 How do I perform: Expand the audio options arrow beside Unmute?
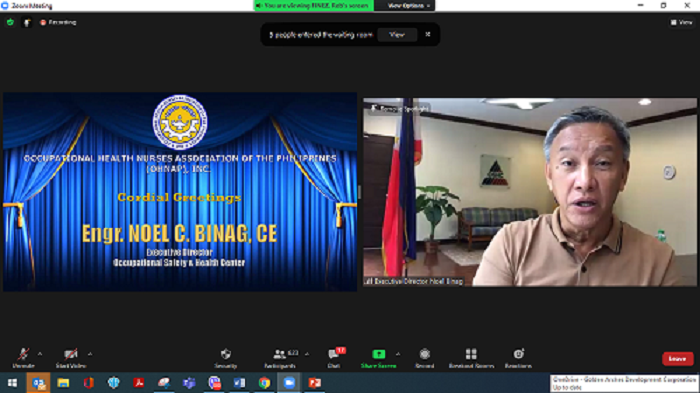click(40, 354)
